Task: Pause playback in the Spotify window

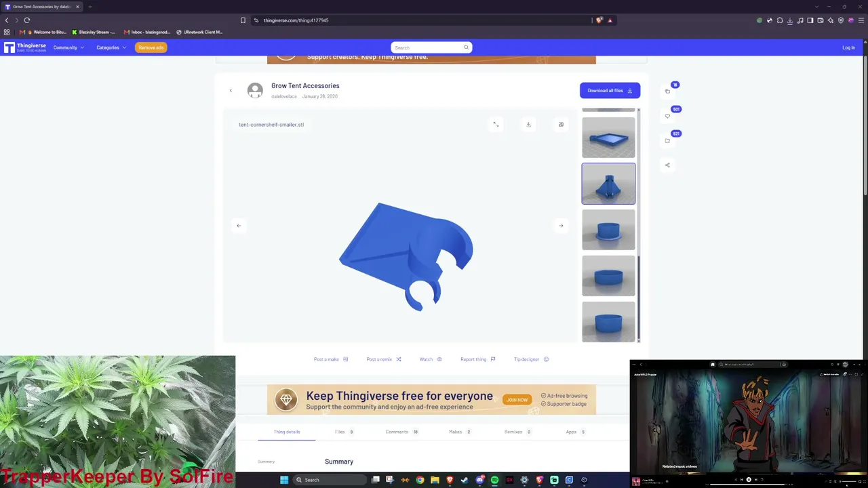Action: (x=749, y=480)
